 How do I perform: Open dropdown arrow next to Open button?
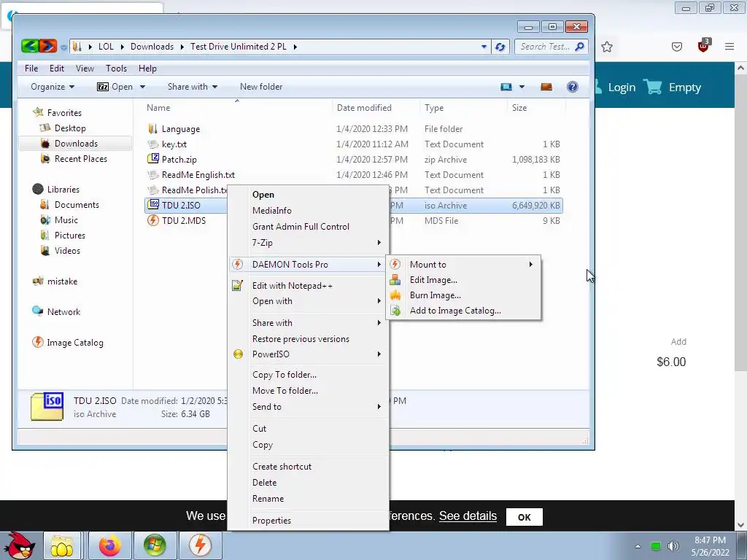[x=142, y=87]
